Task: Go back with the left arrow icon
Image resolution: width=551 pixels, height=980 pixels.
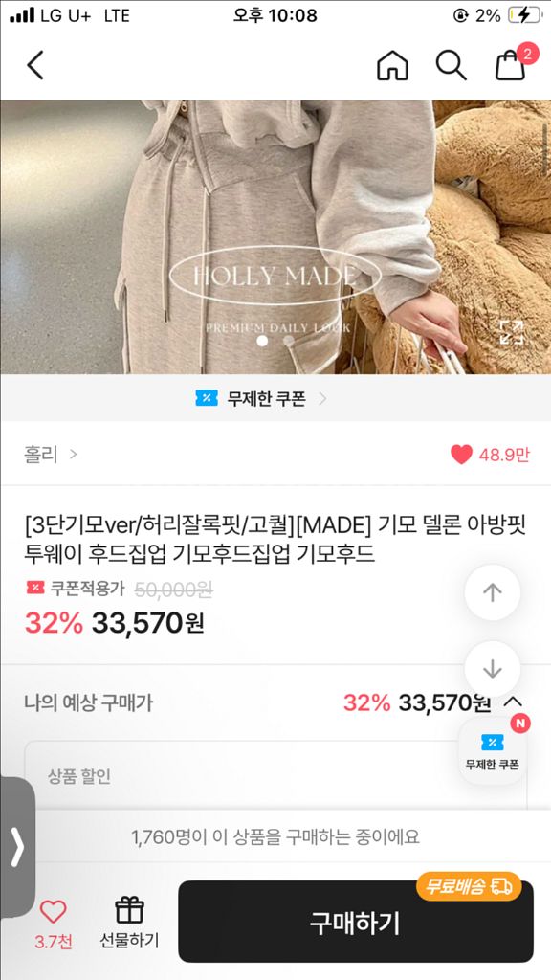Action: 35,64
